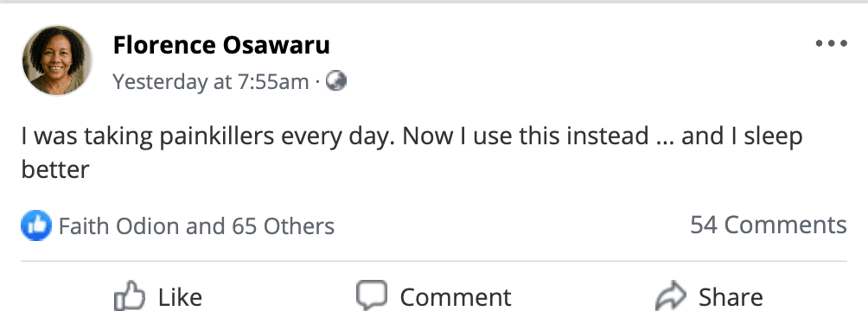Click the Share arrow icon

[670, 295]
